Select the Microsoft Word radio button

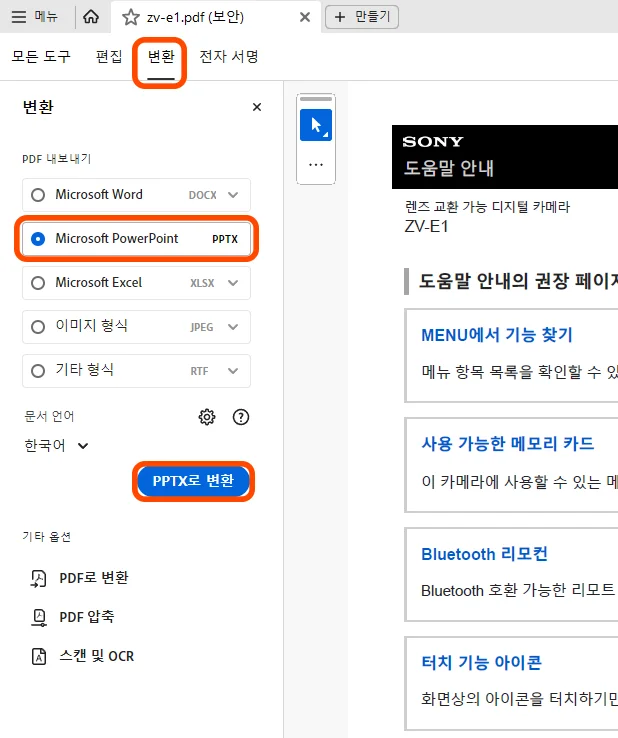(x=38, y=195)
